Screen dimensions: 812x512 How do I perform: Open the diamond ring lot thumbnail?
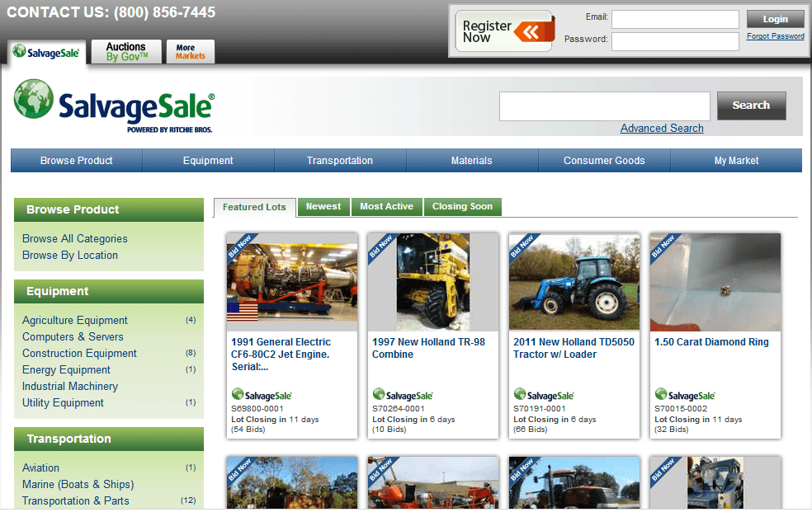(715, 282)
